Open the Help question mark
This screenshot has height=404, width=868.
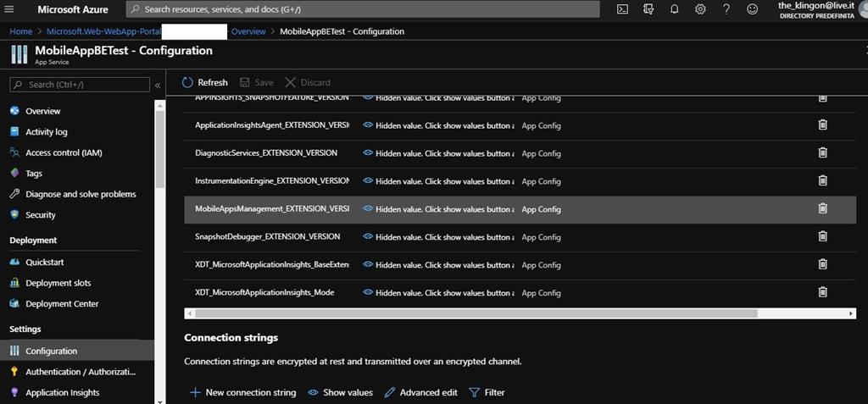click(x=726, y=8)
